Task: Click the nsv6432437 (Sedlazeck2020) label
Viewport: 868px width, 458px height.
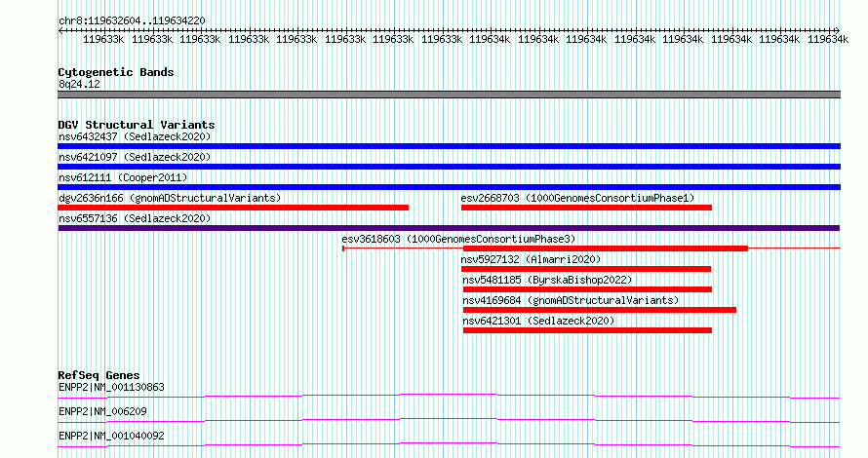Action: (135, 136)
